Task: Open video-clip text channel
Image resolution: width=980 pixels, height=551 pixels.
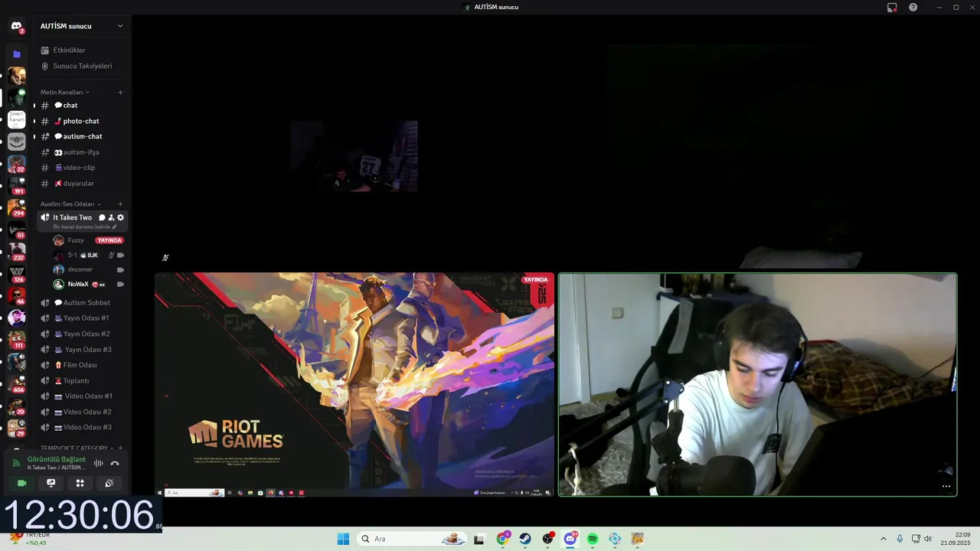Action: [x=82, y=168]
